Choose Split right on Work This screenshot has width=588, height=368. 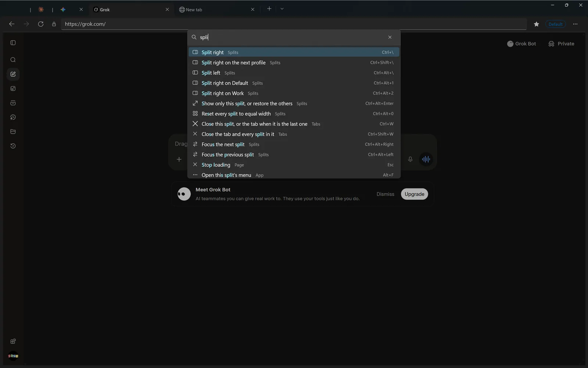(294, 93)
